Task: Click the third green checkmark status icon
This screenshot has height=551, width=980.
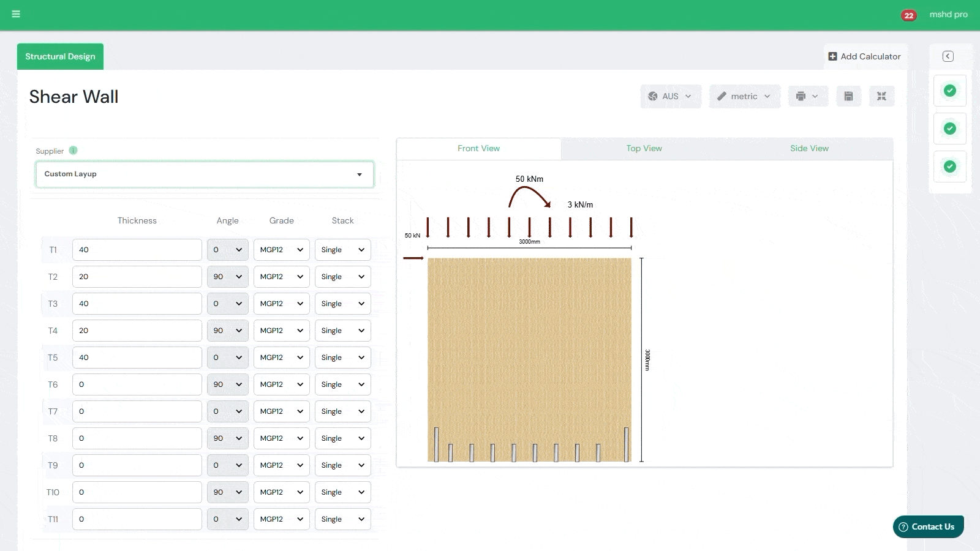Action: [949, 167]
